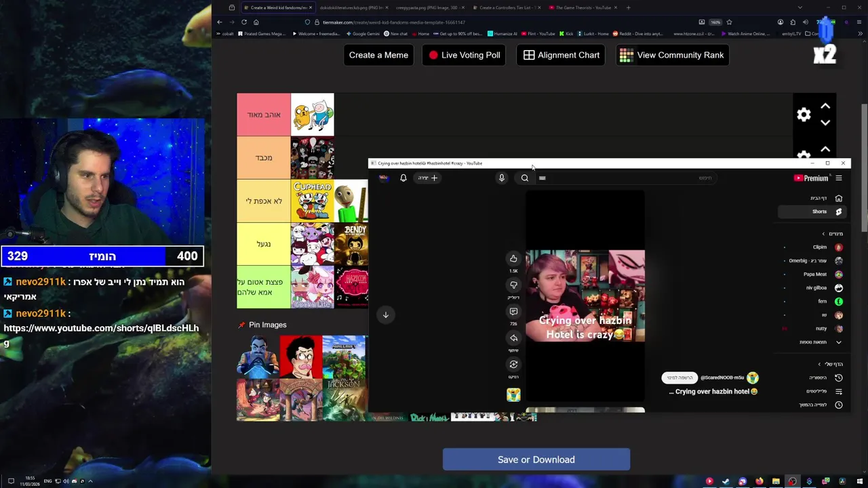
Task: Open the YouTube hamburger guide menu
Action: 839,178
